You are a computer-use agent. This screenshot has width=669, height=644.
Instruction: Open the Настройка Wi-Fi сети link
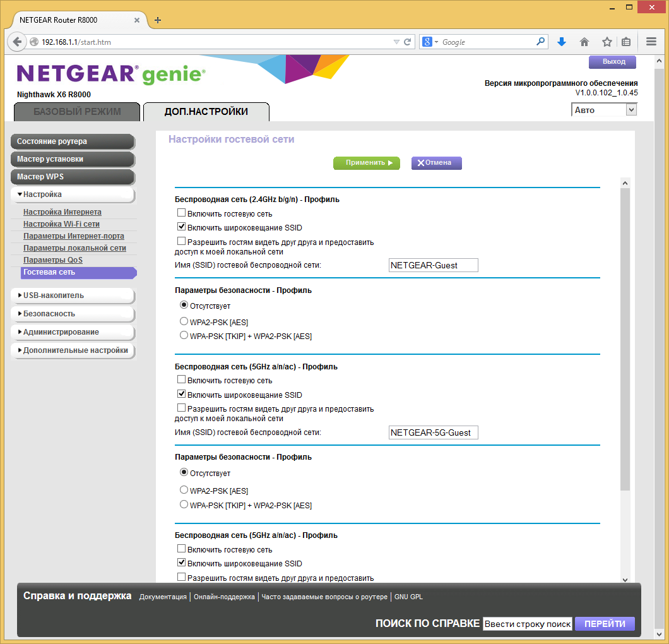tap(61, 224)
